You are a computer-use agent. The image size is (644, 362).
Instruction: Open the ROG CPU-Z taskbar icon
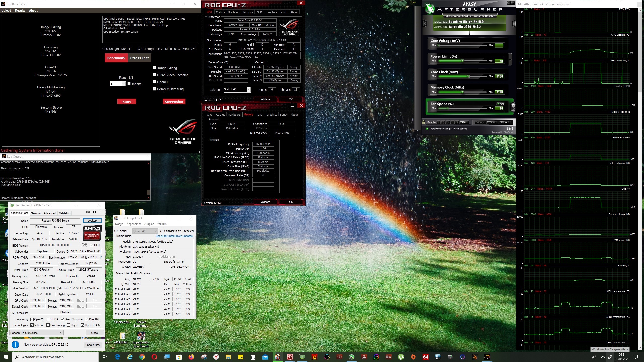click(x=290, y=357)
